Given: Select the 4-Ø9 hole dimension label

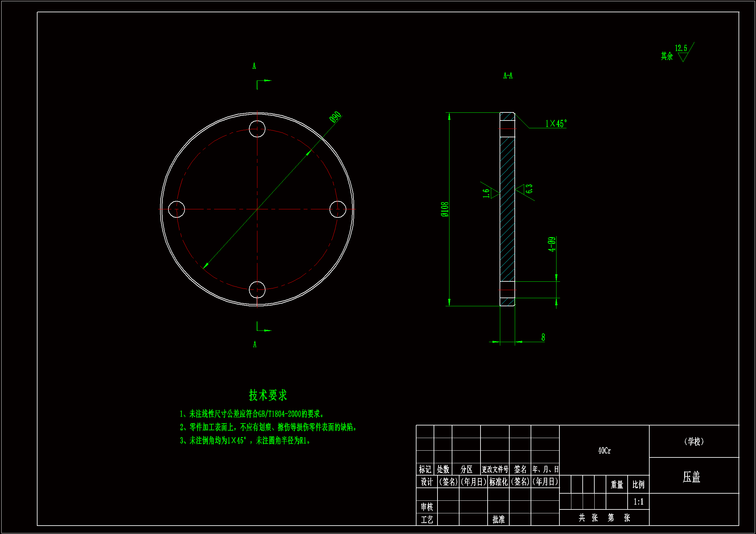Looking at the screenshot, I should point(552,244).
